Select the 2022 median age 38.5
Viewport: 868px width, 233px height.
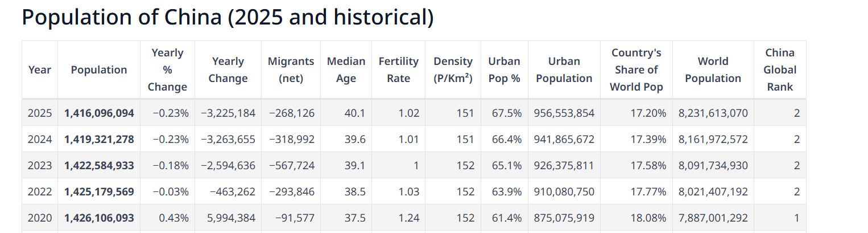click(x=355, y=192)
